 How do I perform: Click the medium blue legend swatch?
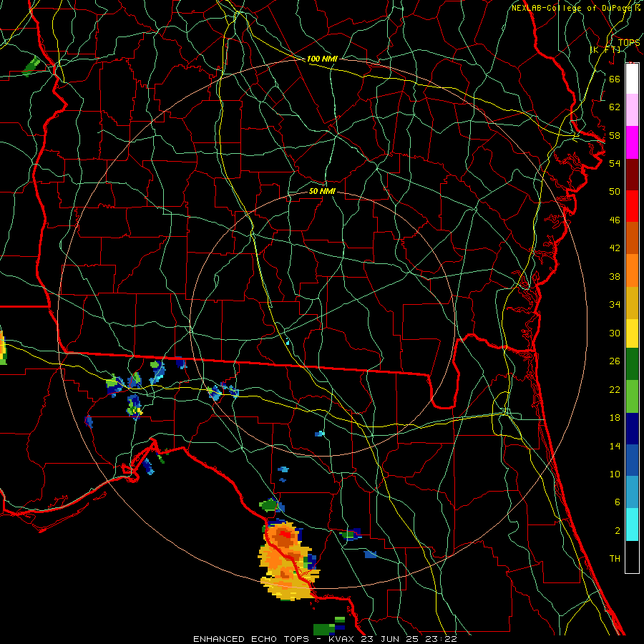click(x=632, y=460)
